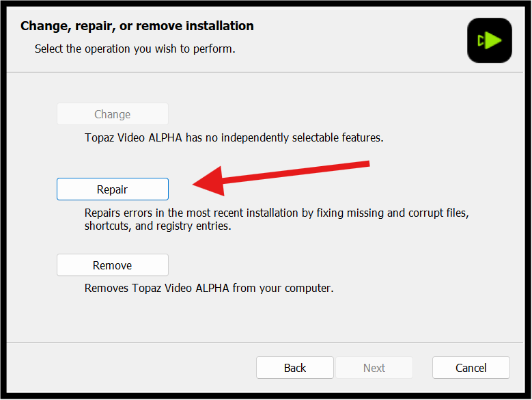Viewport: 532px width, 400px height.
Task: Go Back to the previous step
Action: click(294, 368)
